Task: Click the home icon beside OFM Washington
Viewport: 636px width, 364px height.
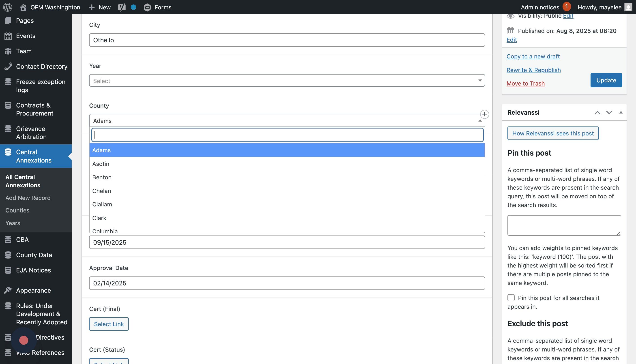Action: (23, 7)
